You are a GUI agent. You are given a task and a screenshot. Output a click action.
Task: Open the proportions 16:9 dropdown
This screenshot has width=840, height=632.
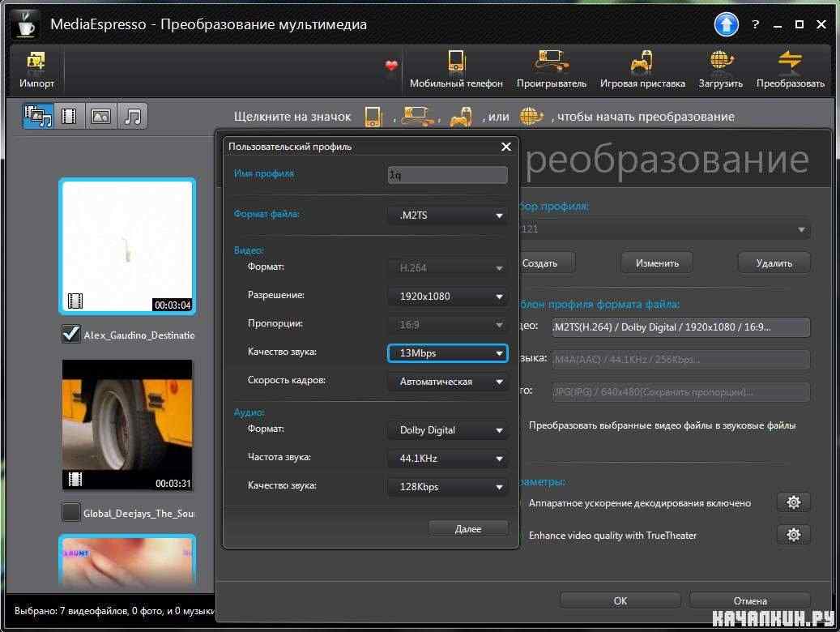(x=447, y=324)
